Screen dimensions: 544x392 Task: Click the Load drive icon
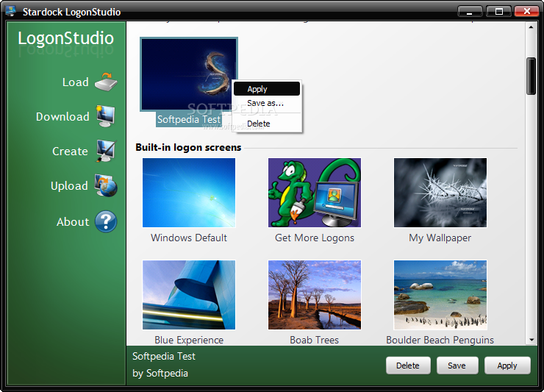[106, 82]
